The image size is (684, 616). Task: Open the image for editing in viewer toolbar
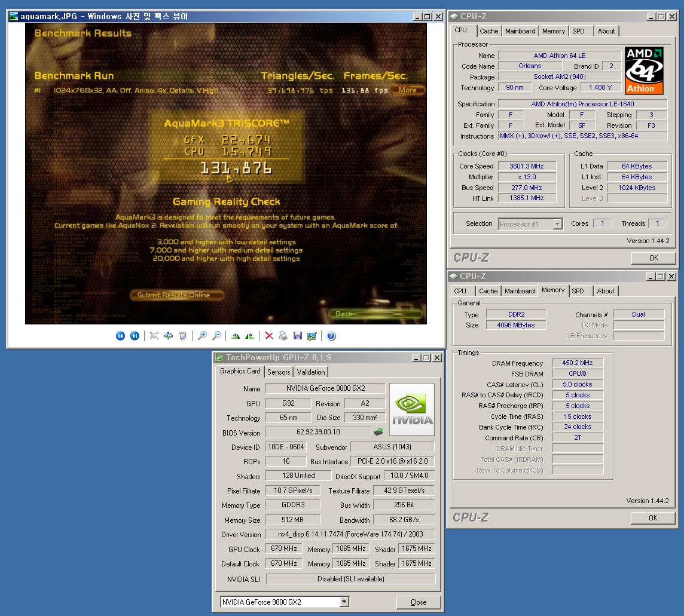point(312,336)
